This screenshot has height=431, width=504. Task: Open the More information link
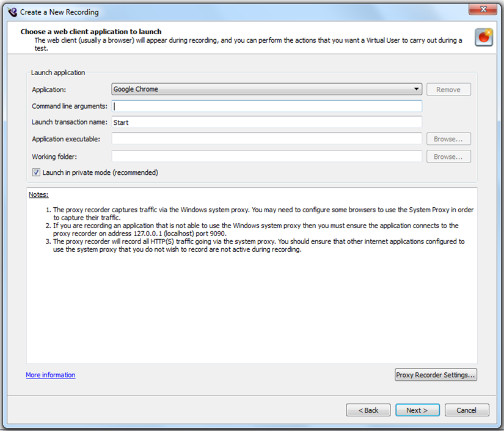tap(51, 375)
